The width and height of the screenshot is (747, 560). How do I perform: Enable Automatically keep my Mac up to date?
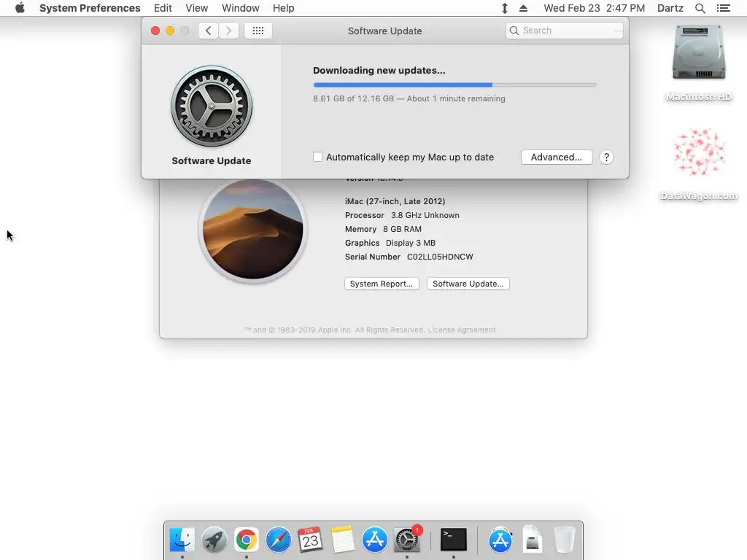tap(318, 157)
